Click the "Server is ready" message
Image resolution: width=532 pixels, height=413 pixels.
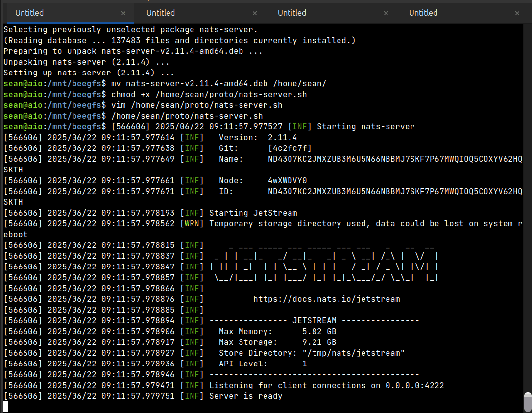(x=245, y=396)
